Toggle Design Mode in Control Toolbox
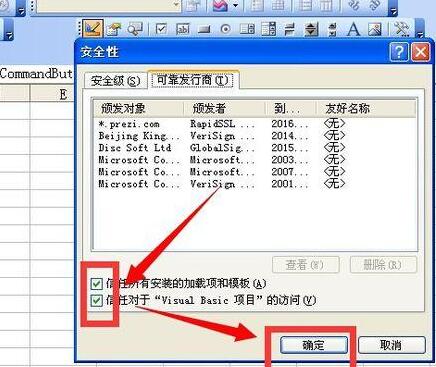This screenshot has width=436, height=367. point(93,28)
